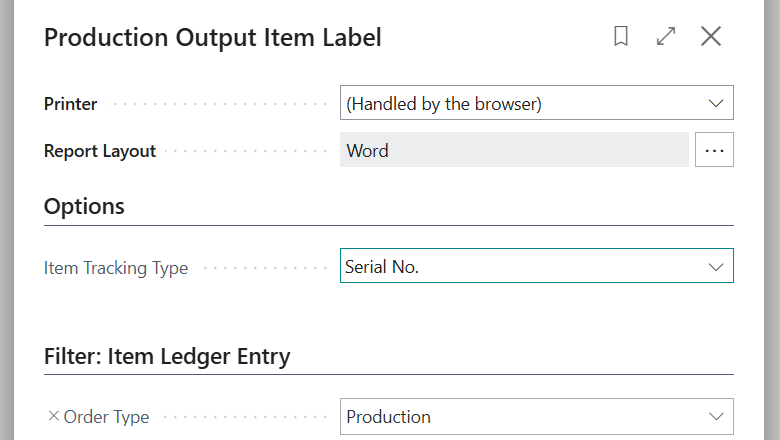Click the Order Type chevron arrow
Image resolution: width=780 pixels, height=440 pixels.
715,416
